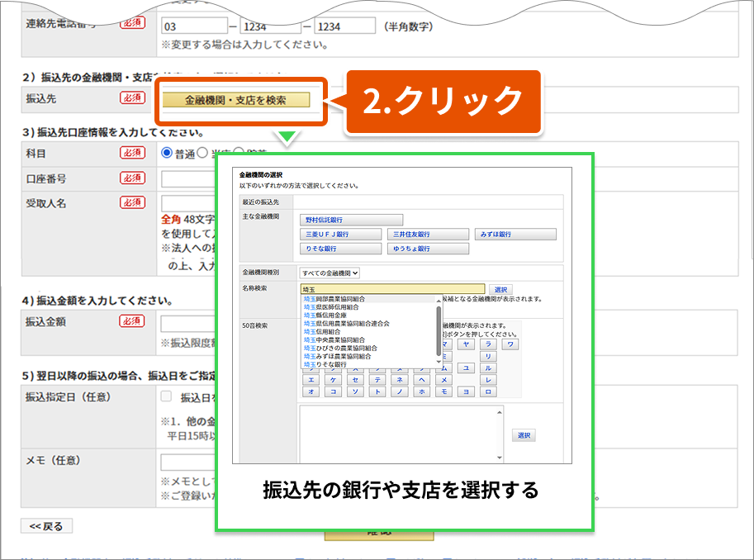Pick 埼玉縣信用金庫 from suggestion list

325,316
